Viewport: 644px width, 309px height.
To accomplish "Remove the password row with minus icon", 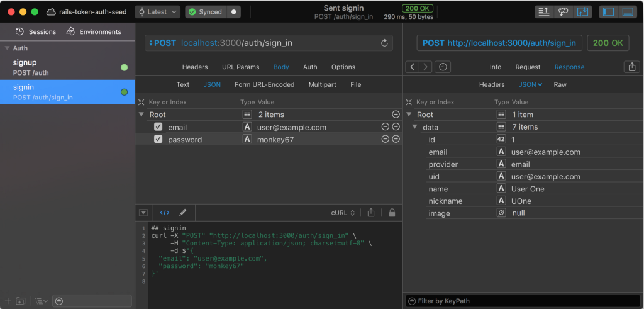I will (x=385, y=139).
